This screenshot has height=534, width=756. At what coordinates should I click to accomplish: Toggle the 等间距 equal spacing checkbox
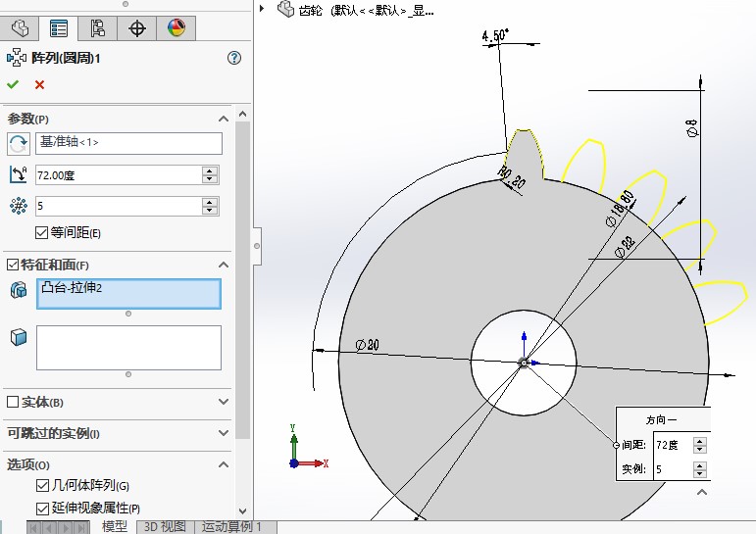pos(41,233)
